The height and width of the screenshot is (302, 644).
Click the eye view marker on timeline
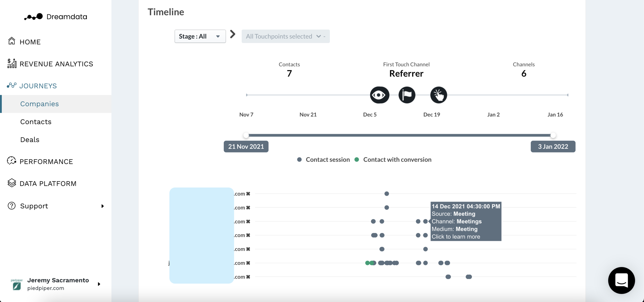[379, 95]
